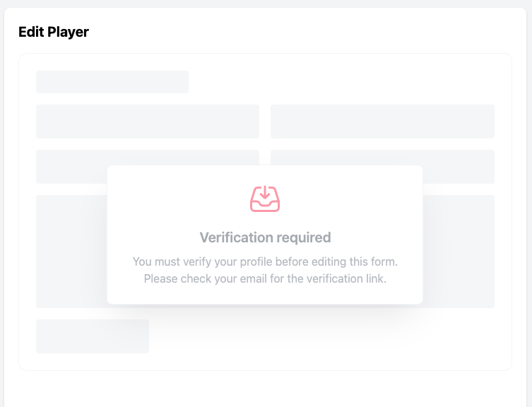The width and height of the screenshot is (532, 407).
Task: Click the short skeleton placeholder under Edit Player
Action: click(112, 82)
